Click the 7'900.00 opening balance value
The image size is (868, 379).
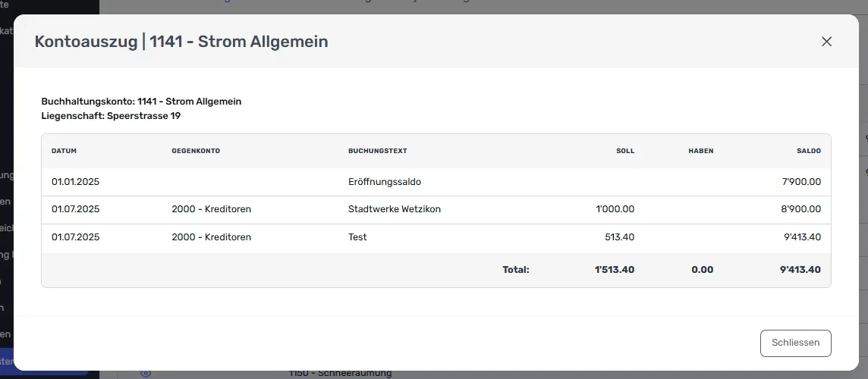tap(801, 181)
